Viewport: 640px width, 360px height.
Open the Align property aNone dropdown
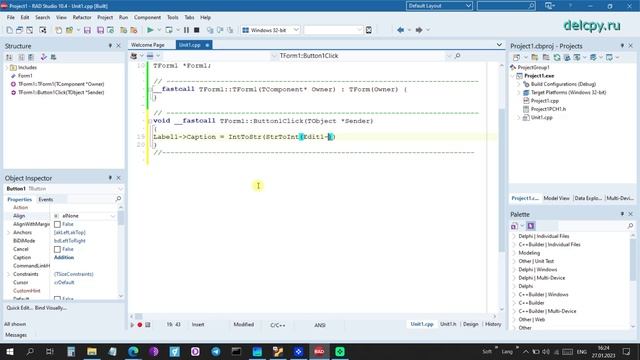(x=113, y=216)
